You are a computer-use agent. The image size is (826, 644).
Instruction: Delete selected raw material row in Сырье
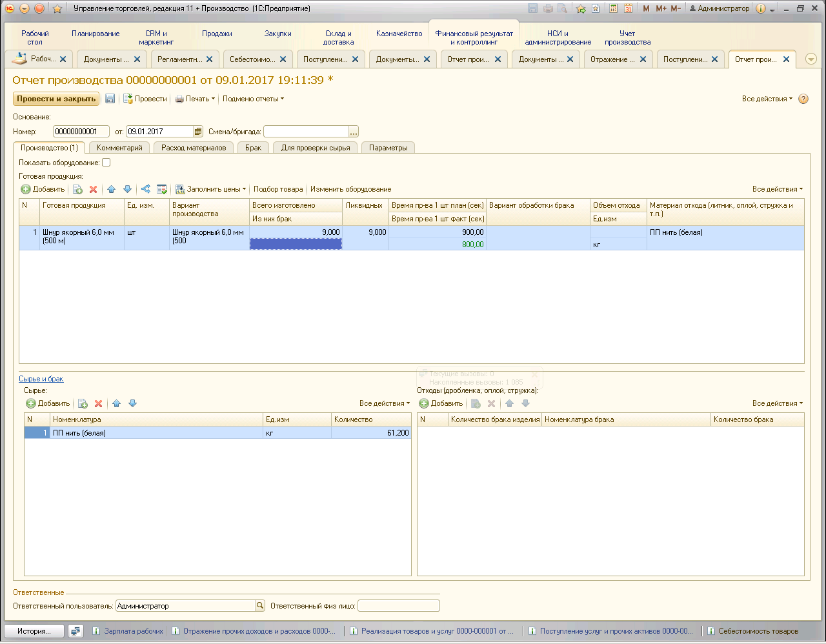(x=98, y=403)
